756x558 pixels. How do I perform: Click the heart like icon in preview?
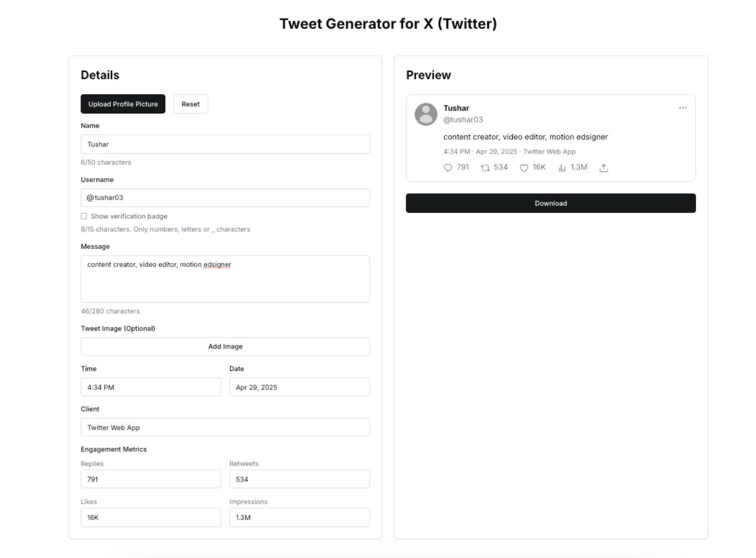[x=524, y=168]
